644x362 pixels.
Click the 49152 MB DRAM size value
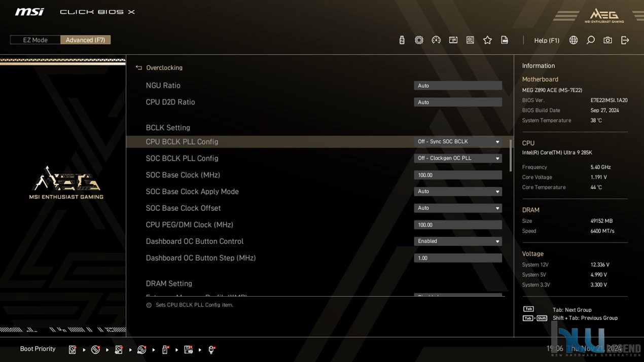(x=601, y=221)
